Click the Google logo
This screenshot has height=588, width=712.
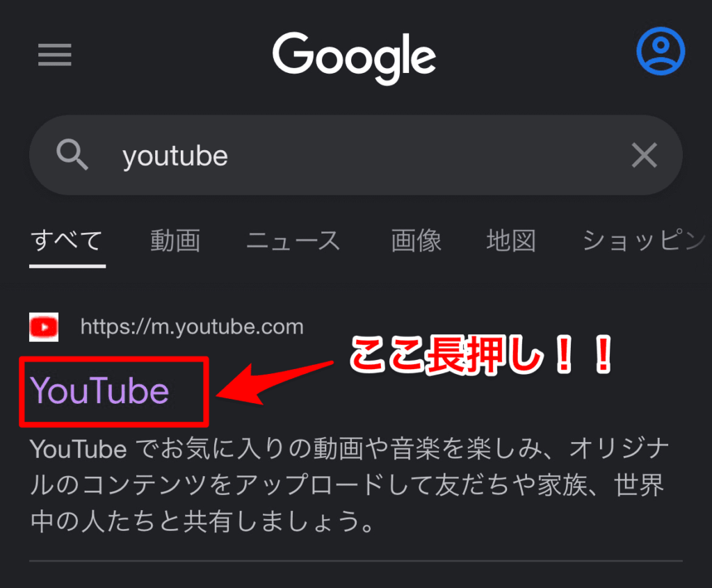[x=354, y=57]
